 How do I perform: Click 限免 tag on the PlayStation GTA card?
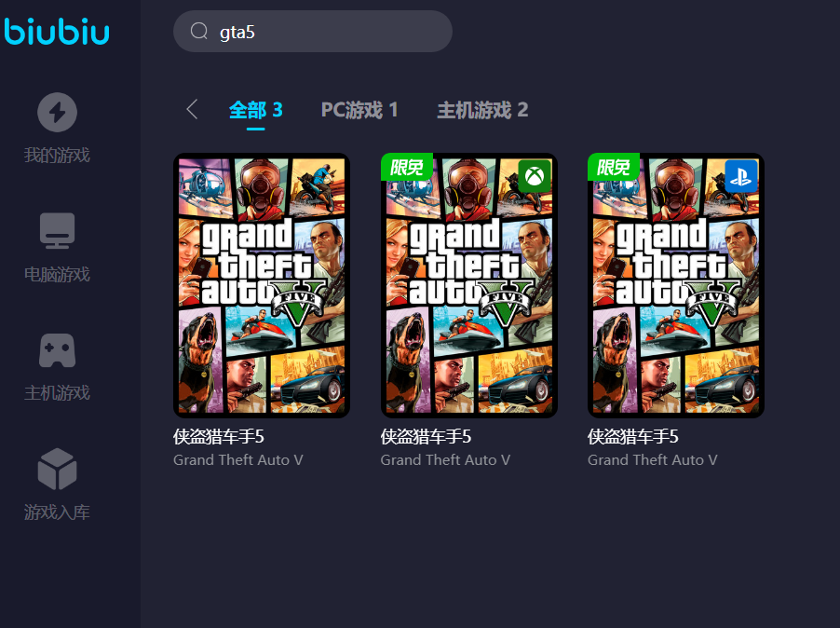614,167
